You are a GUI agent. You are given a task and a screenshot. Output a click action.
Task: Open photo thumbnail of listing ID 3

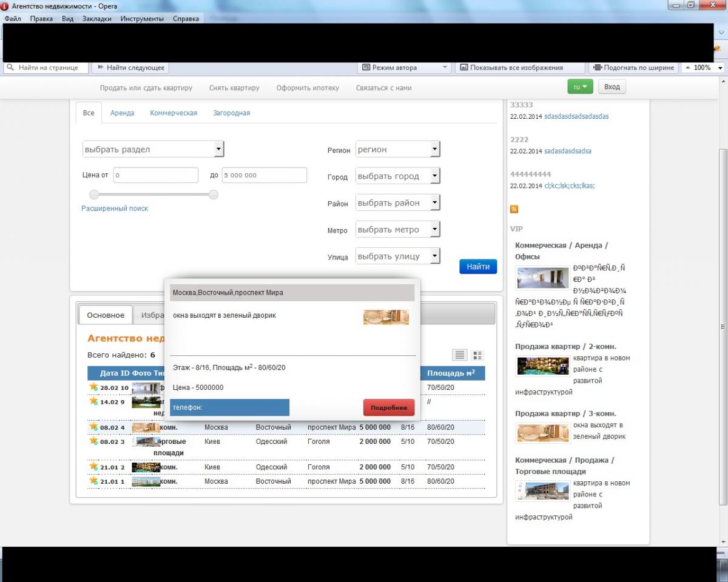point(146,441)
